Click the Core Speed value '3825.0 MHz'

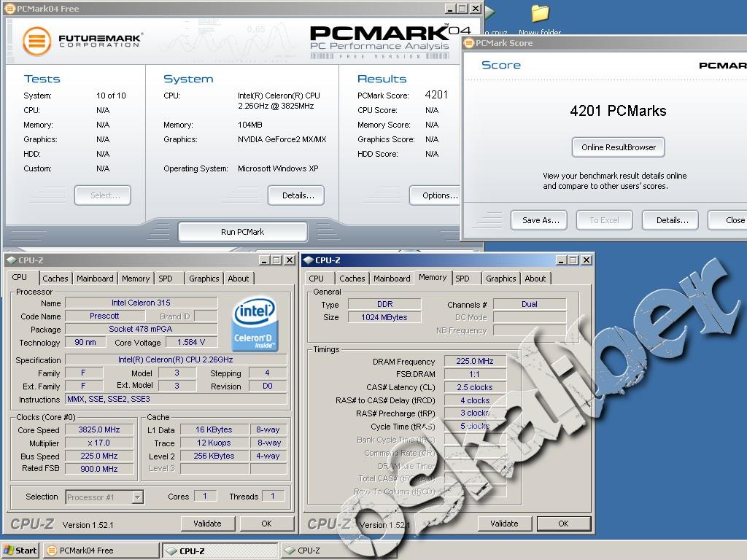99,429
